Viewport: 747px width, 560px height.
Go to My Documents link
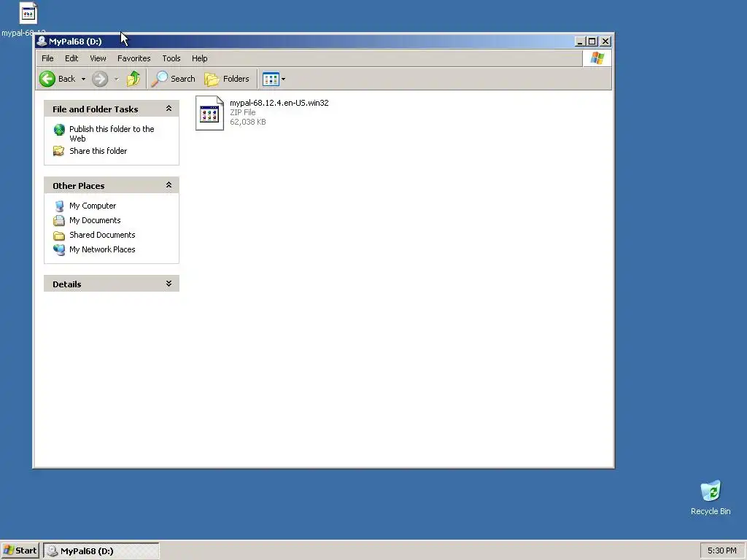coord(95,220)
